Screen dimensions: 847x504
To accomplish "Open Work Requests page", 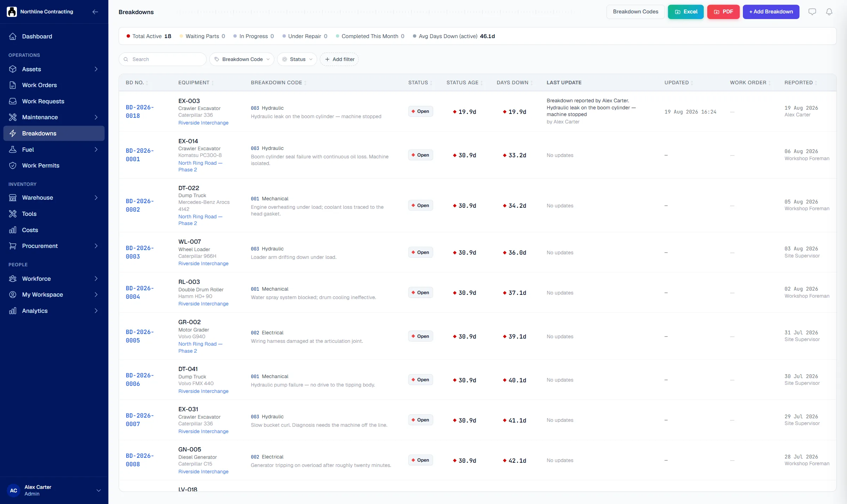I will click(x=54, y=101).
